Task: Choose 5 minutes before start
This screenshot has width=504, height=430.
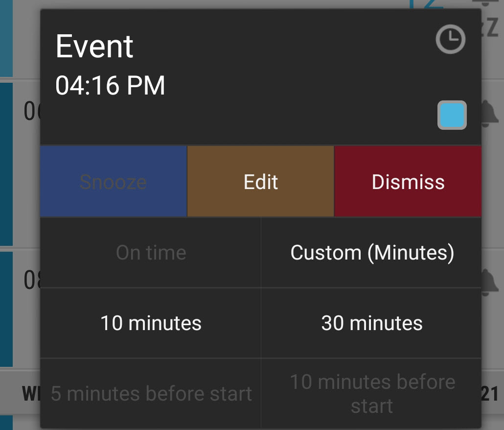Action: pyautogui.click(x=151, y=393)
